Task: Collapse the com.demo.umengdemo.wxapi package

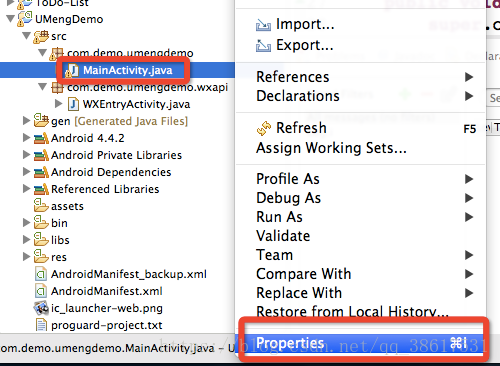Action: tap(42, 87)
